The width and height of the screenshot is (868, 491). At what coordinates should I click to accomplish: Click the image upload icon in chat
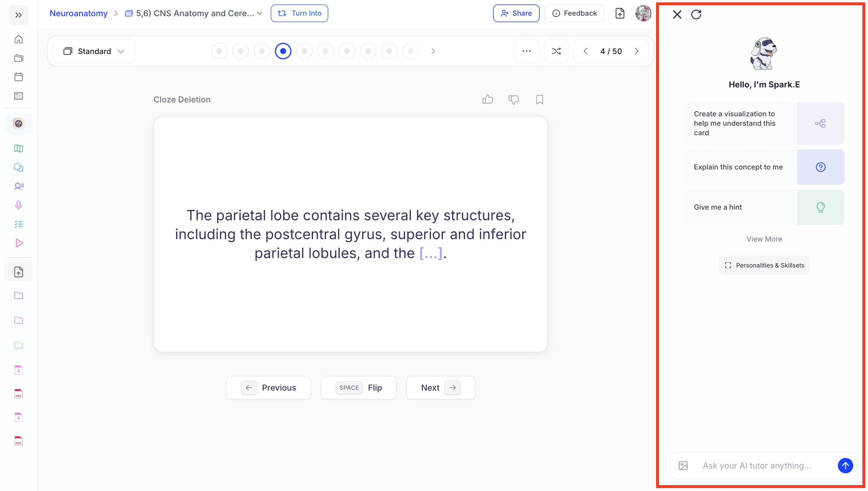point(683,466)
